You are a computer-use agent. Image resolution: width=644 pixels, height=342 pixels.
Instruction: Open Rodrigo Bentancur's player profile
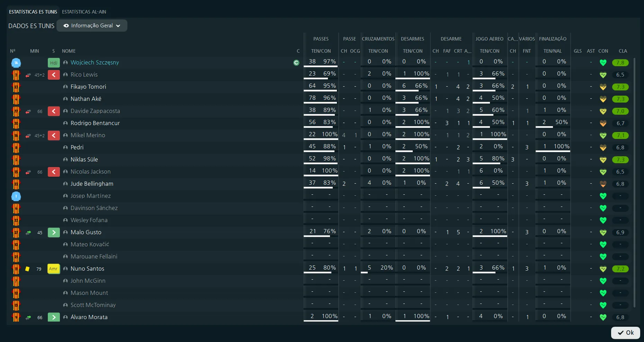95,123
